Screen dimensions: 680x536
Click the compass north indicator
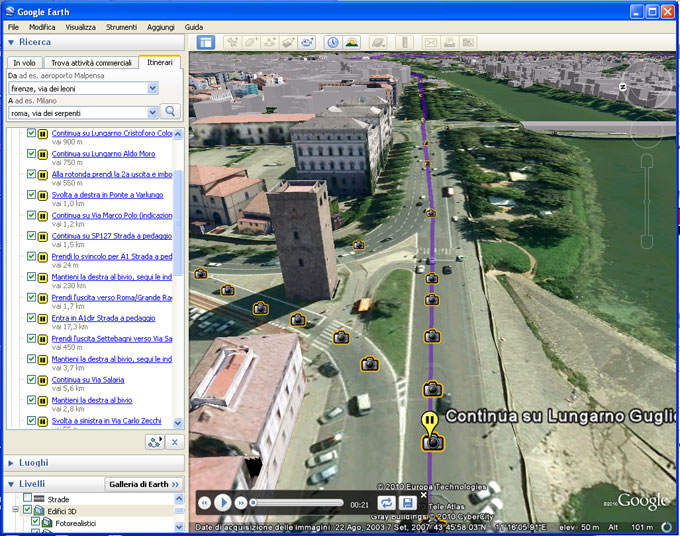pyautogui.click(x=623, y=87)
